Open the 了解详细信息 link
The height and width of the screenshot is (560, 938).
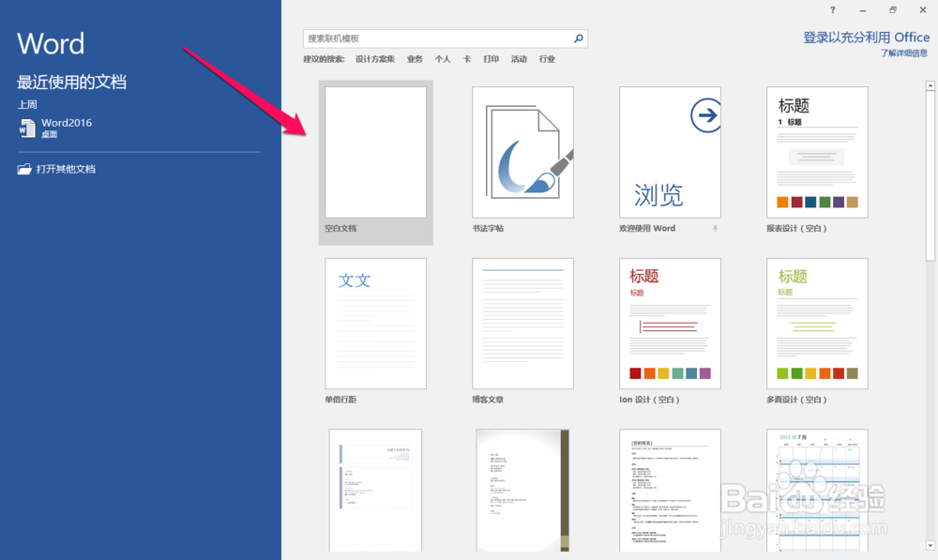tap(904, 53)
